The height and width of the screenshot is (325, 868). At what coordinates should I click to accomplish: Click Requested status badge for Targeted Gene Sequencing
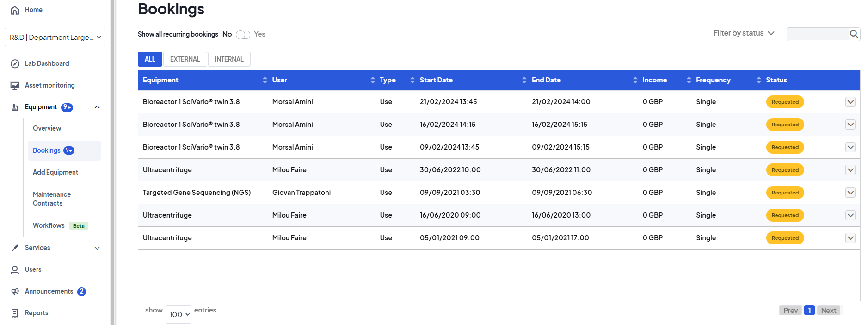tap(785, 193)
